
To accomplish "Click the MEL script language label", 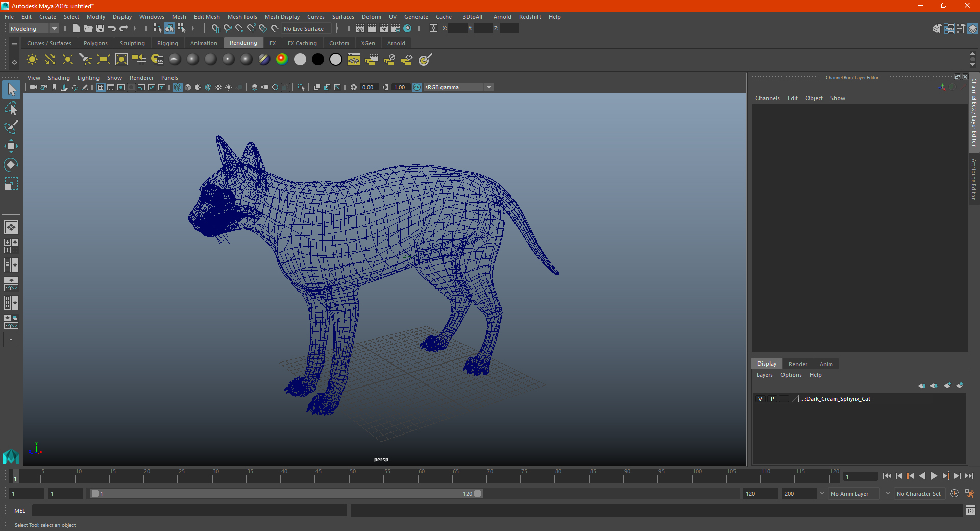I will [x=19, y=511].
